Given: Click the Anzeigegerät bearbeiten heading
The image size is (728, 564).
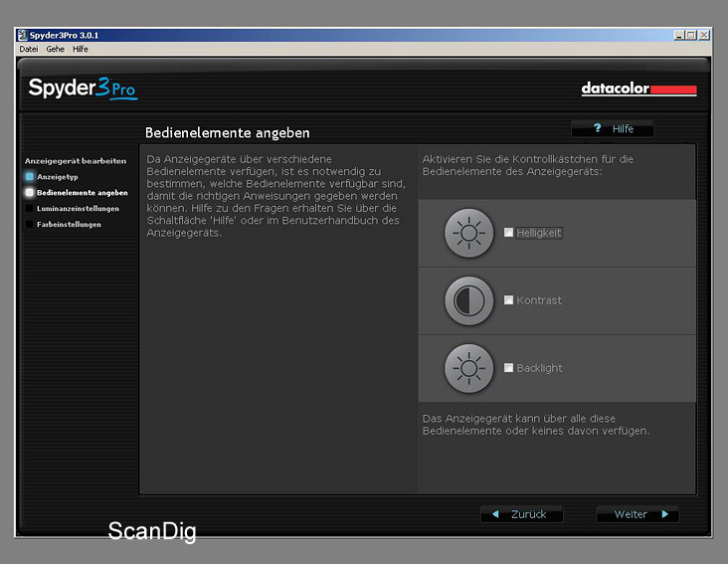Looking at the screenshot, I should click(76, 161).
